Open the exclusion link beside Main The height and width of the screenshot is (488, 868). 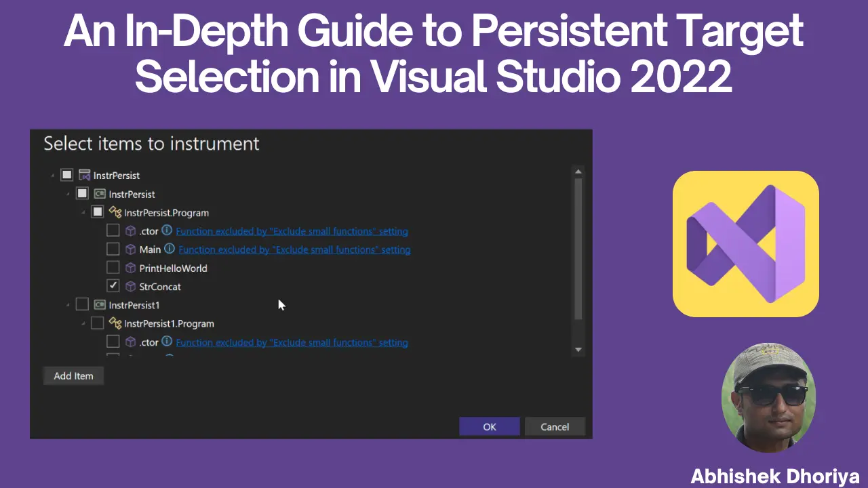pyautogui.click(x=294, y=249)
